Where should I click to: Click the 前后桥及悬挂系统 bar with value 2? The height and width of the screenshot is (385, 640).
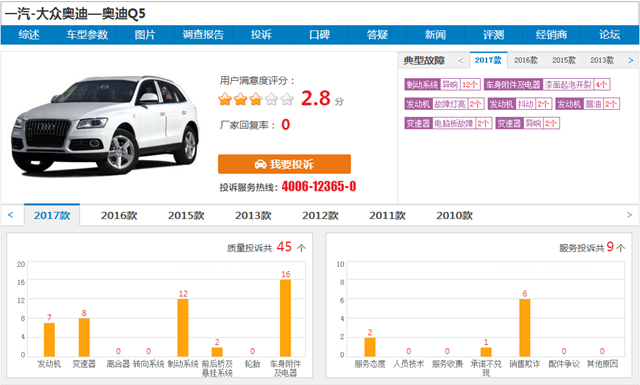click(x=217, y=352)
